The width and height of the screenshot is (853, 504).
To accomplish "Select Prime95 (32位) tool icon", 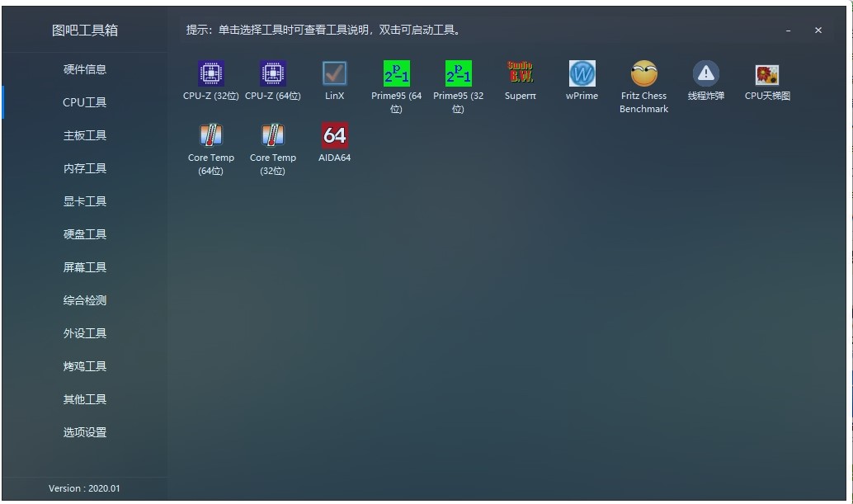I will pyautogui.click(x=458, y=73).
